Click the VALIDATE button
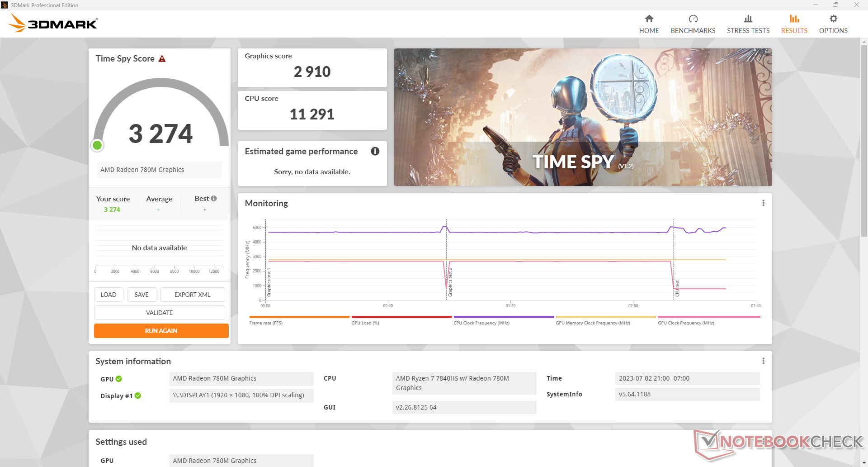The width and height of the screenshot is (868, 467). [x=159, y=313]
